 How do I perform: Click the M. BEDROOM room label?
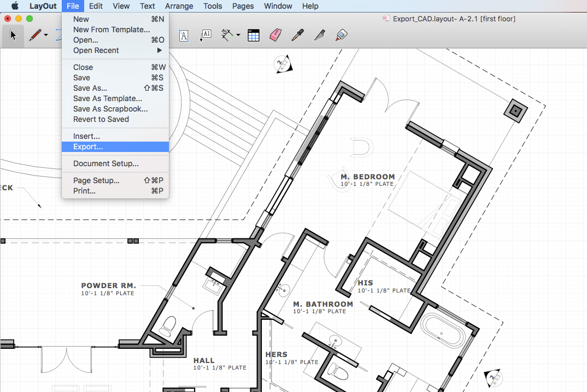pos(368,177)
